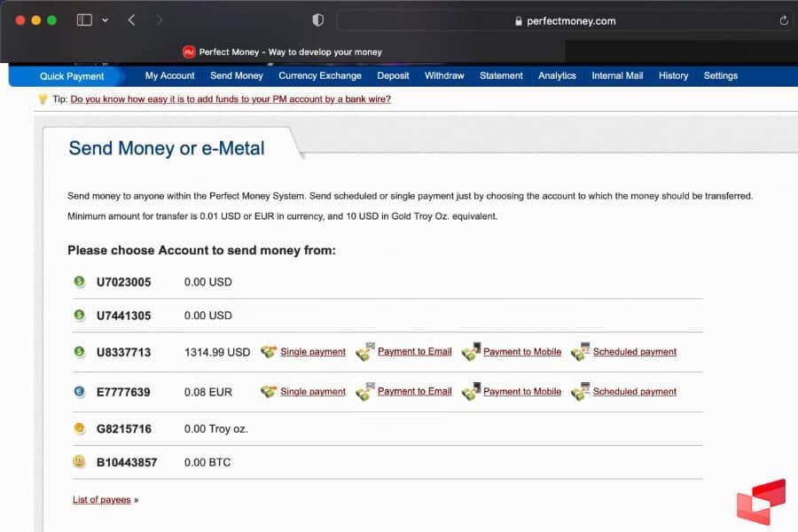Open the Quick Payment tab
798x532 pixels.
[72, 76]
